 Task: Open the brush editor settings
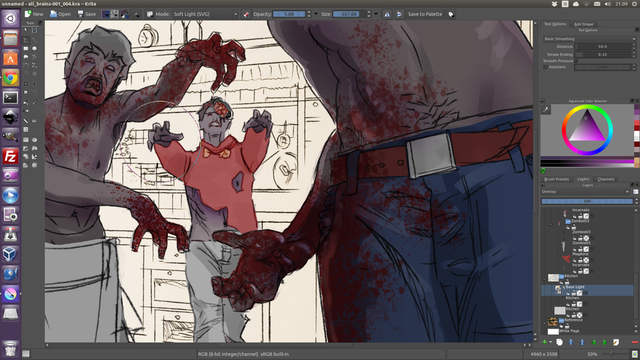(137, 14)
